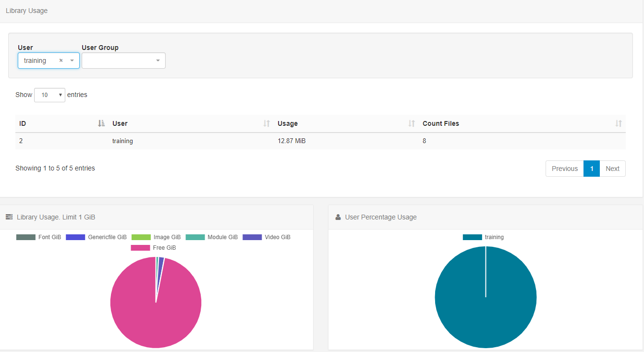Select the Count Files column header
The image size is (644, 352).
440,123
